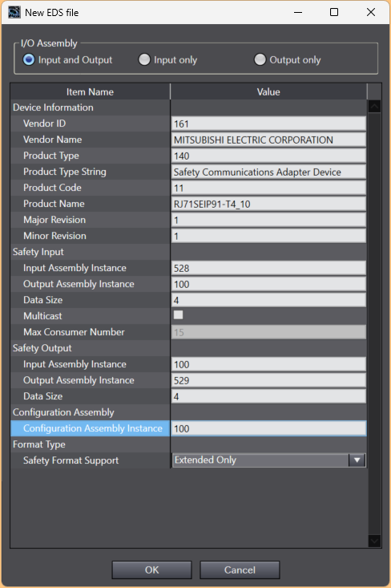Open the Safety Format Support dropdown arrow
Screen dimensions: 391x588
pos(357,460)
